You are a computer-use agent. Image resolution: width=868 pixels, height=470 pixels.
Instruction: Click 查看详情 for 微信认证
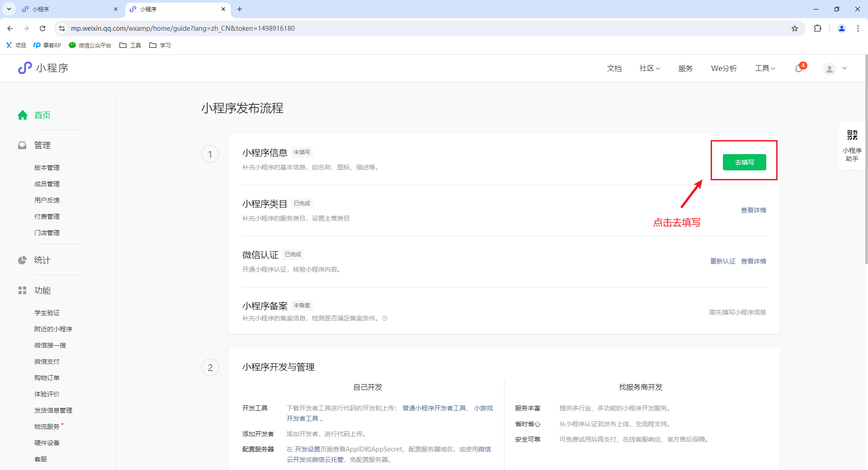click(x=754, y=261)
